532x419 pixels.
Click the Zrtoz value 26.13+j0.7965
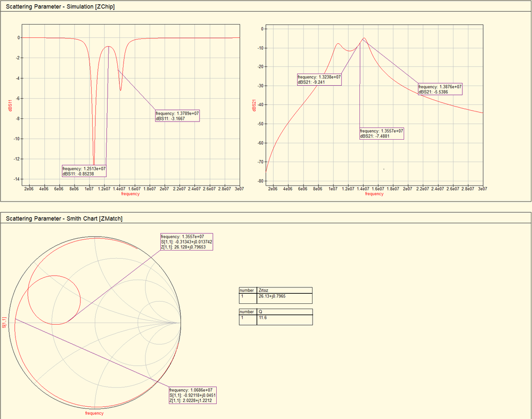tap(272, 296)
